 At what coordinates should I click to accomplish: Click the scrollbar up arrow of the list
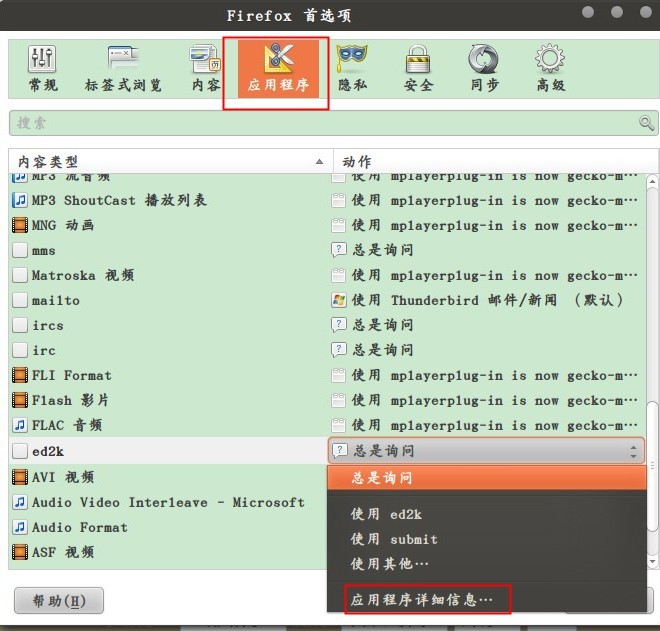pos(652,181)
